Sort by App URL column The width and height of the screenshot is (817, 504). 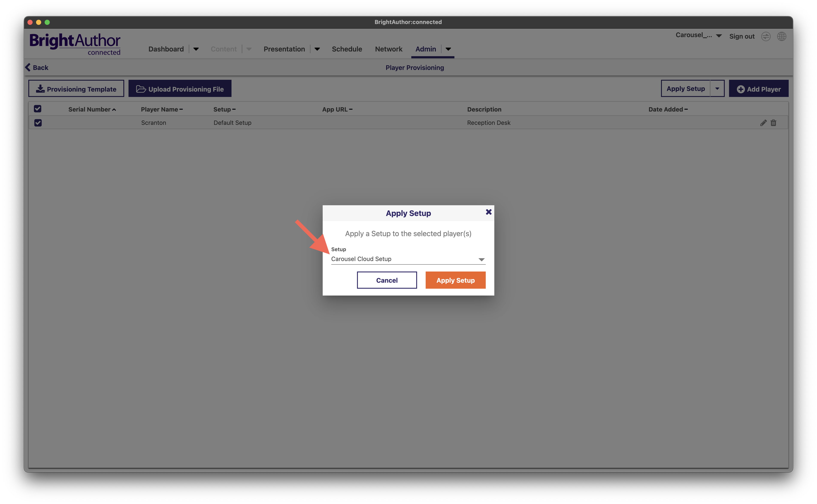click(x=337, y=109)
